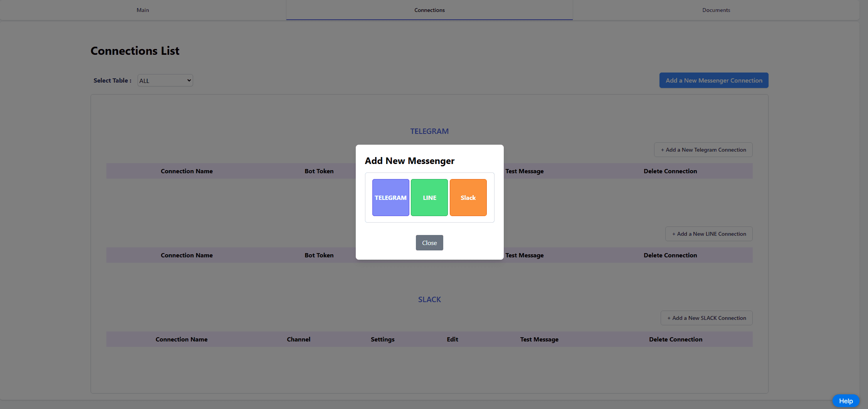Click Channel column header in Slack table
The width and height of the screenshot is (868, 409).
click(x=298, y=339)
